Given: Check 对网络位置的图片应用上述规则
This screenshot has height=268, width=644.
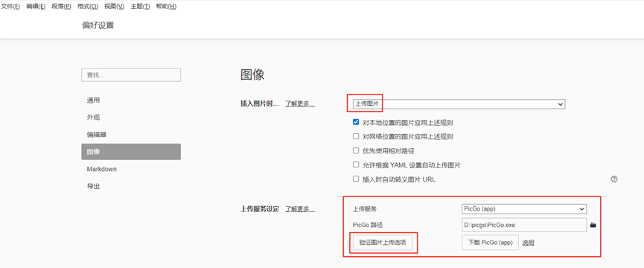Looking at the screenshot, I should [x=356, y=136].
